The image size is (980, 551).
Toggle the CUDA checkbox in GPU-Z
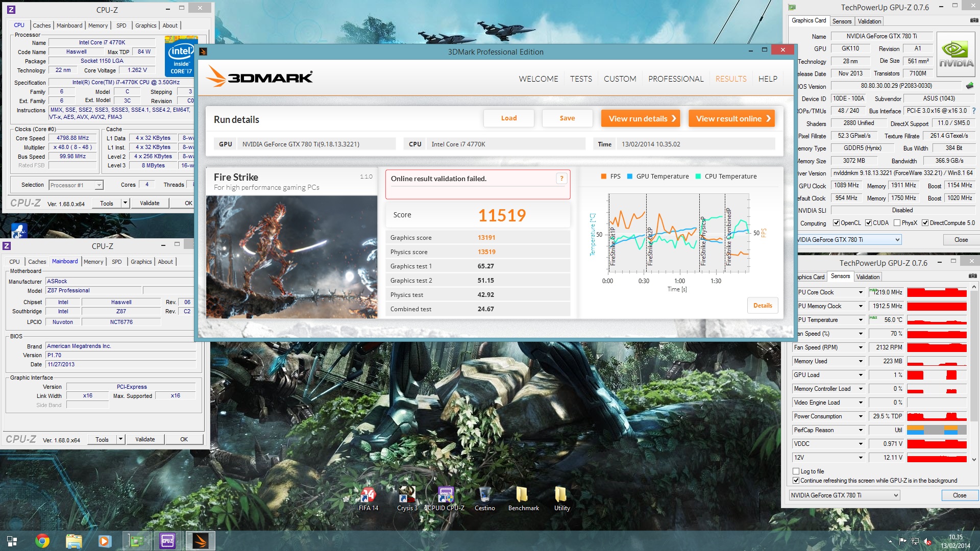click(x=868, y=223)
